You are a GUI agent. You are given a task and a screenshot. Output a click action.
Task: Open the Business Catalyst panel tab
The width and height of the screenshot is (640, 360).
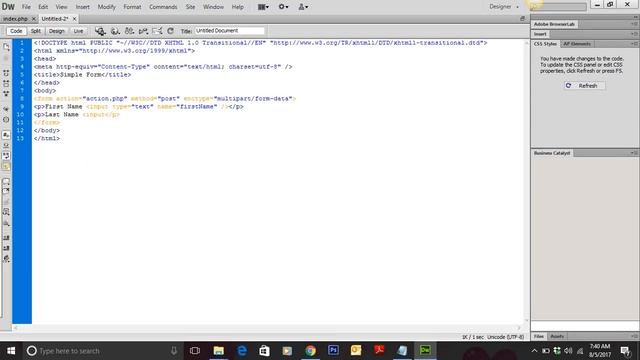(x=552, y=153)
